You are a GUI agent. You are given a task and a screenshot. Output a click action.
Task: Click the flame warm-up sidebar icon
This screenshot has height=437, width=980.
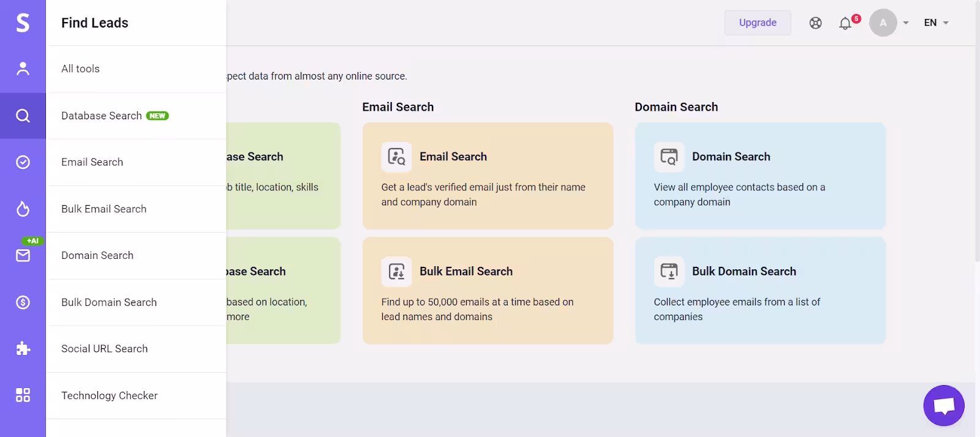[23, 209]
